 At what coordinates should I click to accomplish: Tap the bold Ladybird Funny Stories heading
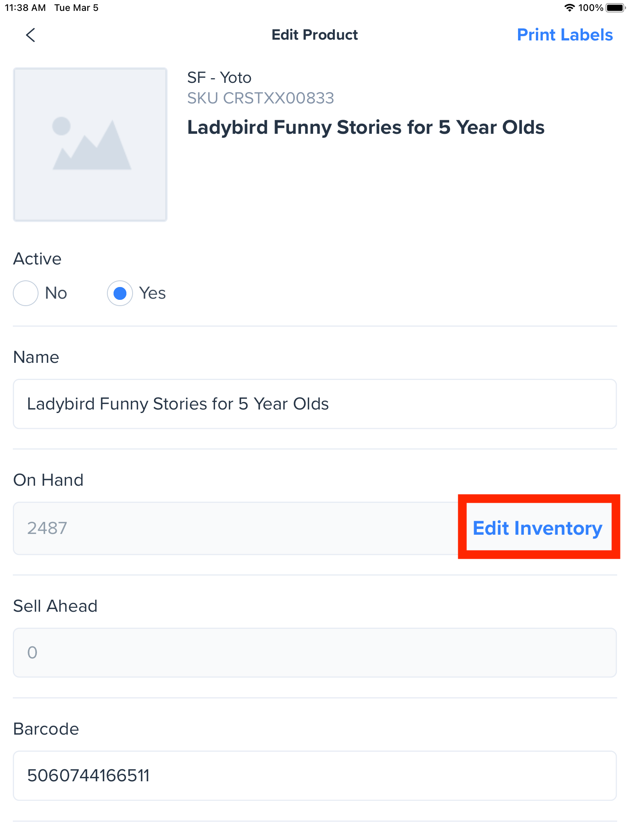[x=366, y=128]
